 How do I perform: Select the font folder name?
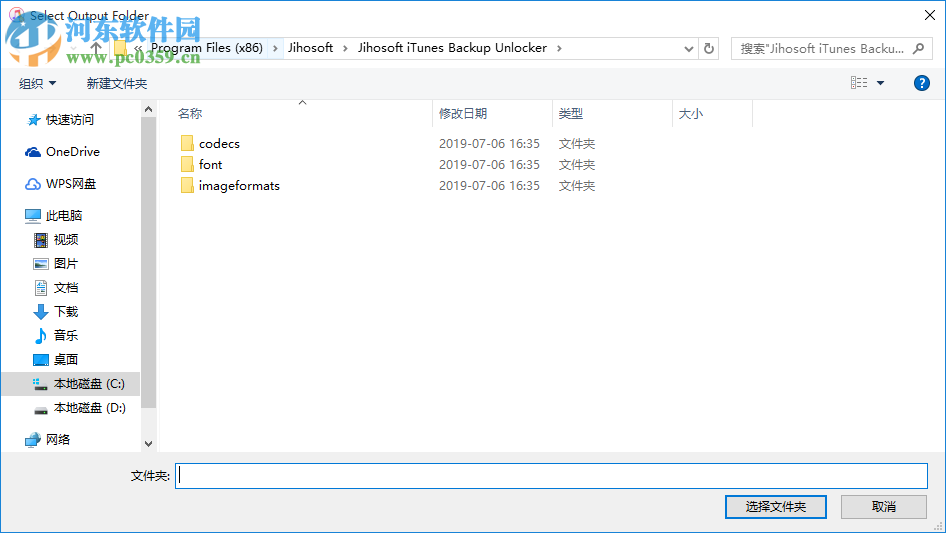[211, 164]
